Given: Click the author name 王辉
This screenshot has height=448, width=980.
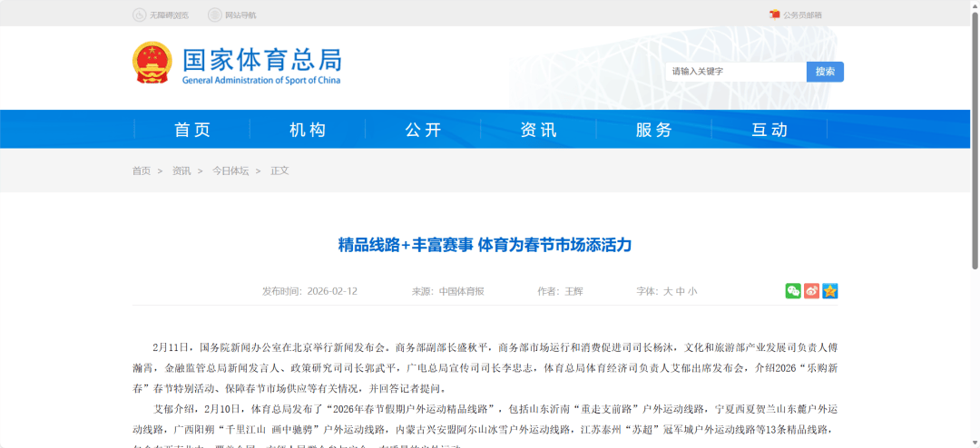Looking at the screenshot, I should point(573,291).
